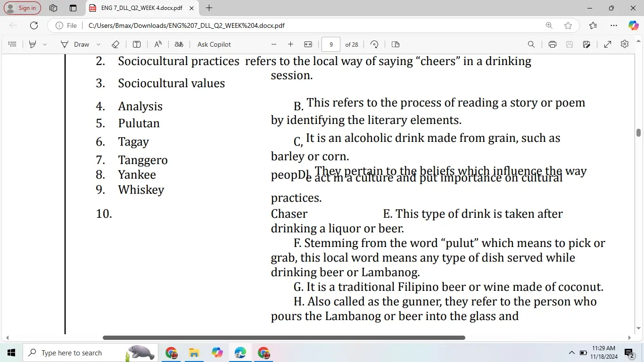The height and width of the screenshot is (362, 644).
Task: Open the Contents sidebar icon
Action: pos(13,44)
